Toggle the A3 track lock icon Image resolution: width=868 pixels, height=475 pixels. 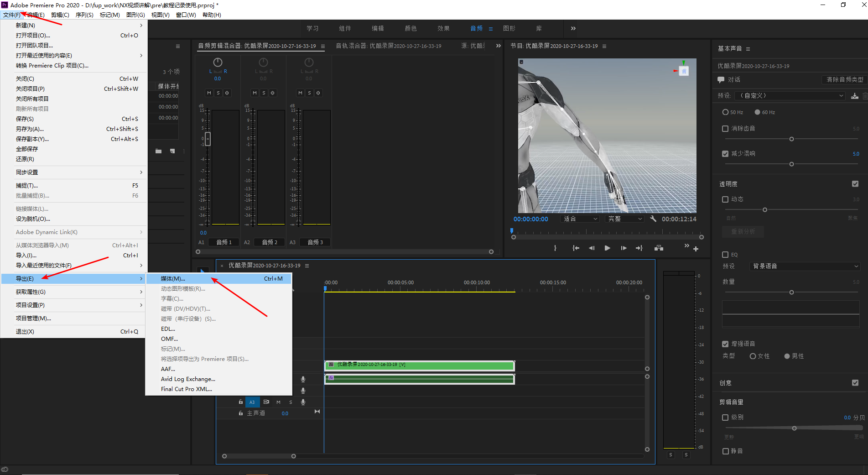click(241, 402)
